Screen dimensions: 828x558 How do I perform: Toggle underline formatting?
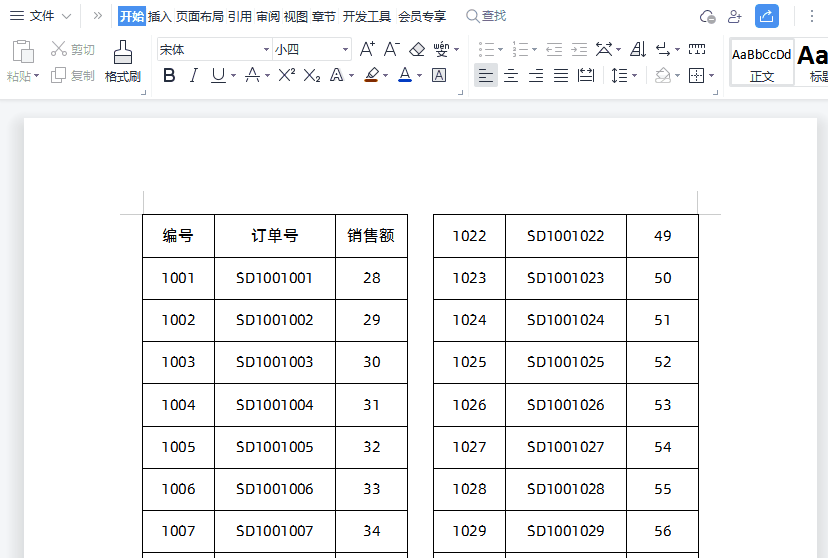(x=218, y=75)
